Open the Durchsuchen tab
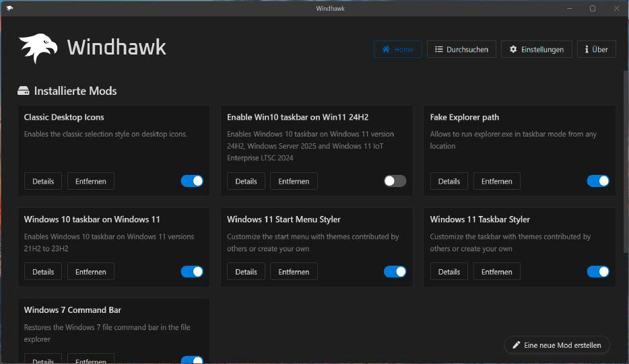This screenshot has width=629, height=364. (x=461, y=49)
